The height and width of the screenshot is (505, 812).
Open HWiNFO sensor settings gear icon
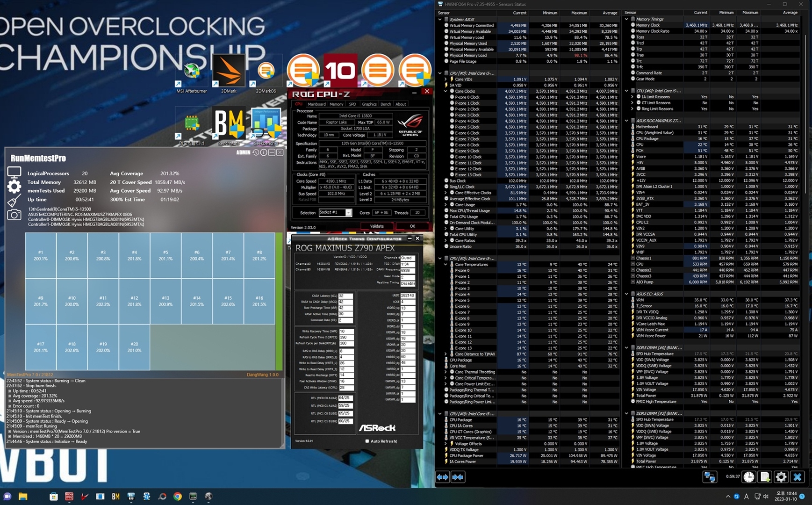[781, 477]
